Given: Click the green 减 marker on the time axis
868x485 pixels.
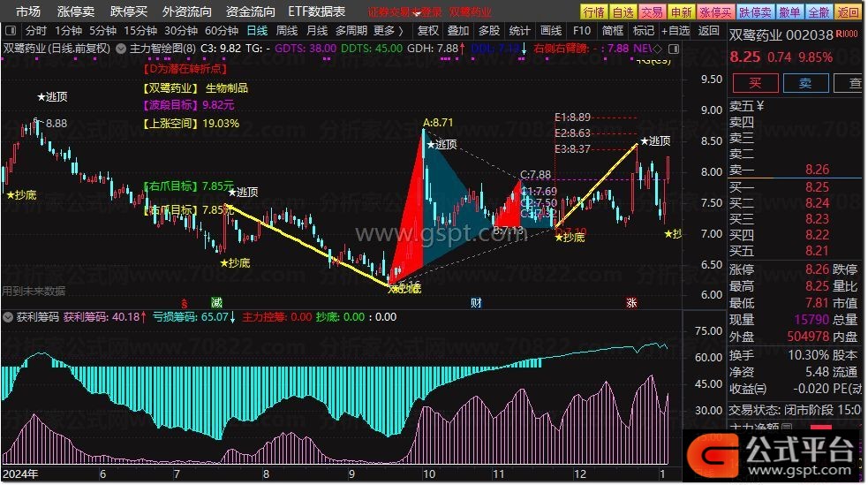Looking at the screenshot, I should click(216, 303).
